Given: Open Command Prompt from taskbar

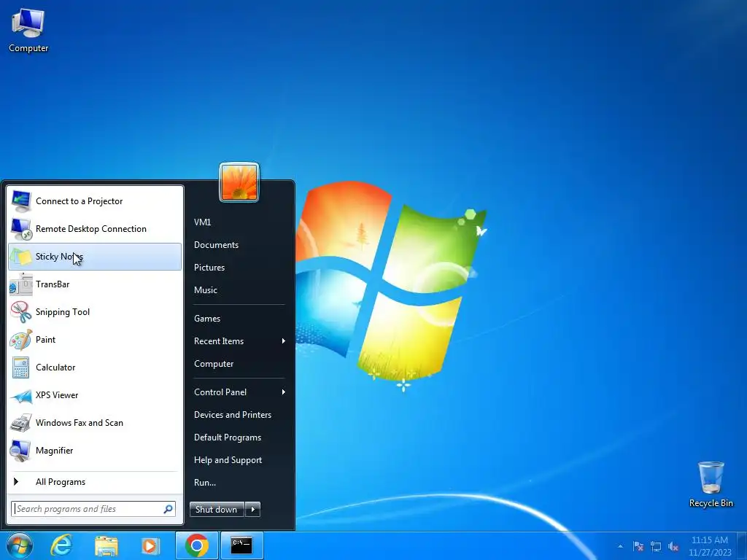Looking at the screenshot, I should point(241,545).
